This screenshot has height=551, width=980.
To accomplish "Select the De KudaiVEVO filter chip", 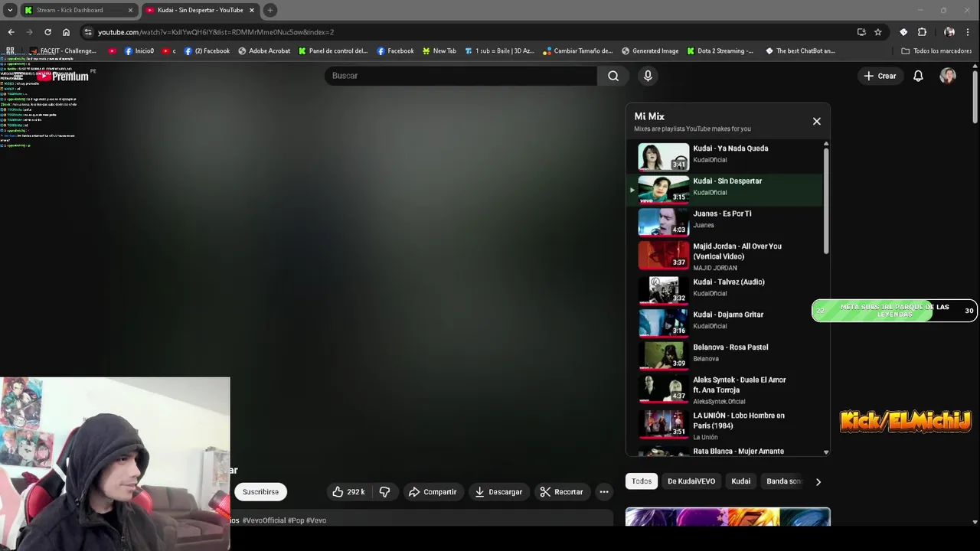I will coord(691,481).
